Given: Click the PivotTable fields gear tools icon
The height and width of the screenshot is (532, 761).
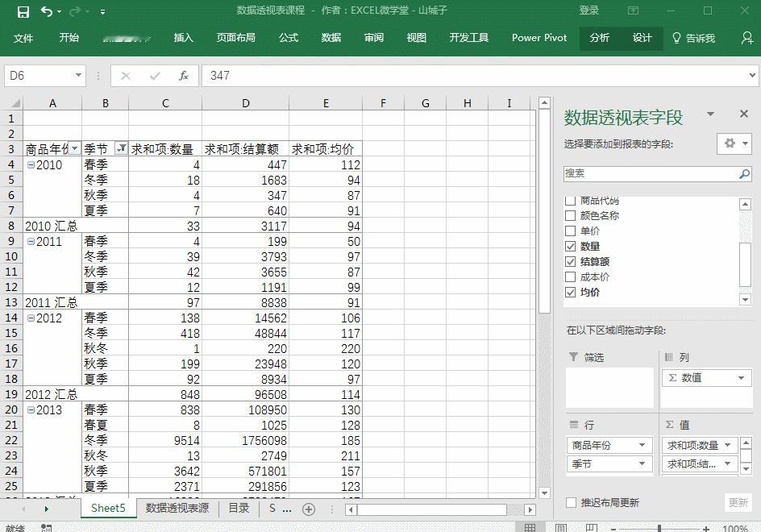Looking at the screenshot, I should [x=730, y=143].
